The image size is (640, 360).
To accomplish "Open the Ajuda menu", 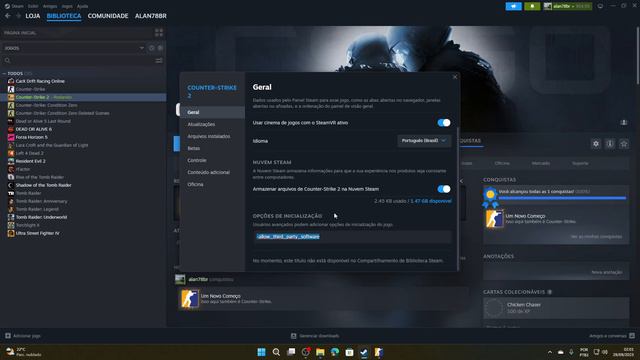I will (x=82, y=6).
